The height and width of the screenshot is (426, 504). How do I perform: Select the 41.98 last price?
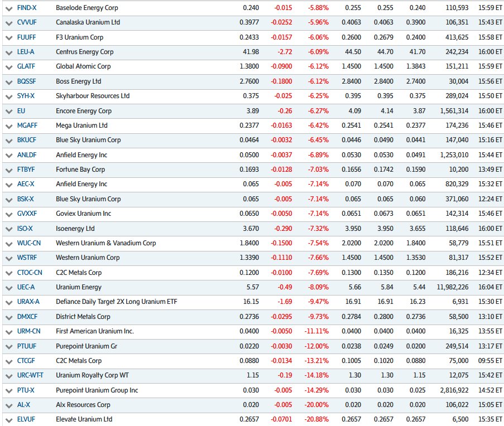[251, 52]
